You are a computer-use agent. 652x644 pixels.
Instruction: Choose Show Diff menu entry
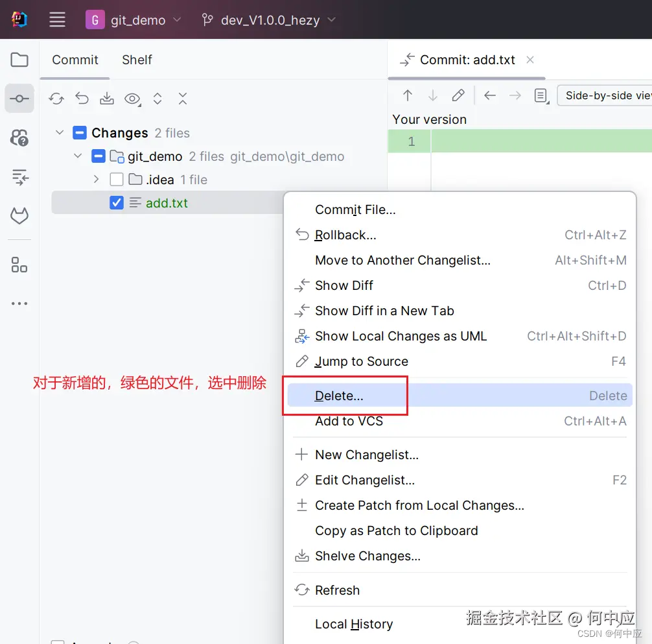click(x=460, y=285)
